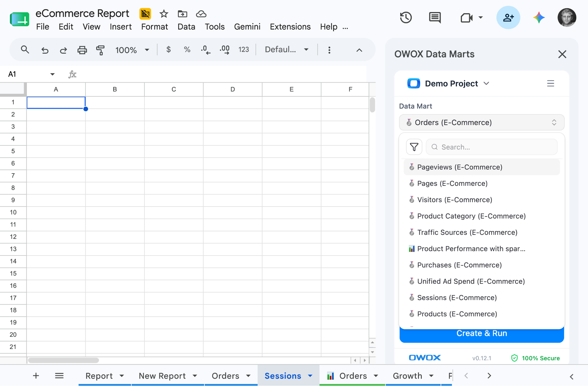Star the eCommerce Report document
This screenshot has height=386, width=588.
[164, 14]
